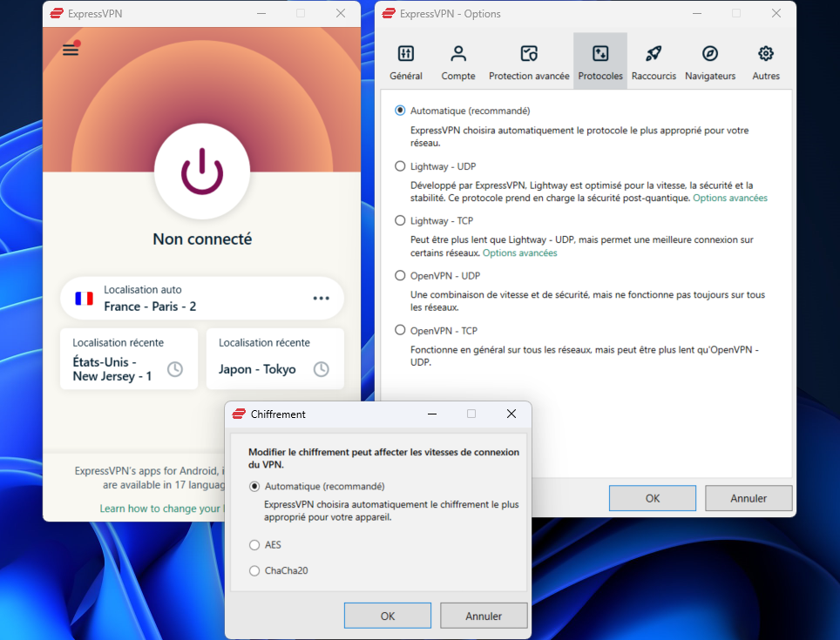
Task: Click Annuler in the Options window
Action: click(x=749, y=498)
